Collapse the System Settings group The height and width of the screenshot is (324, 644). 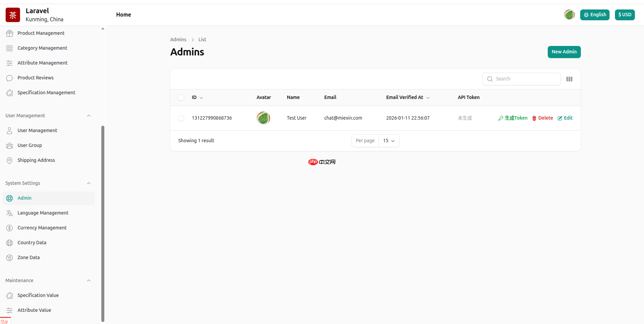(x=89, y=183)
